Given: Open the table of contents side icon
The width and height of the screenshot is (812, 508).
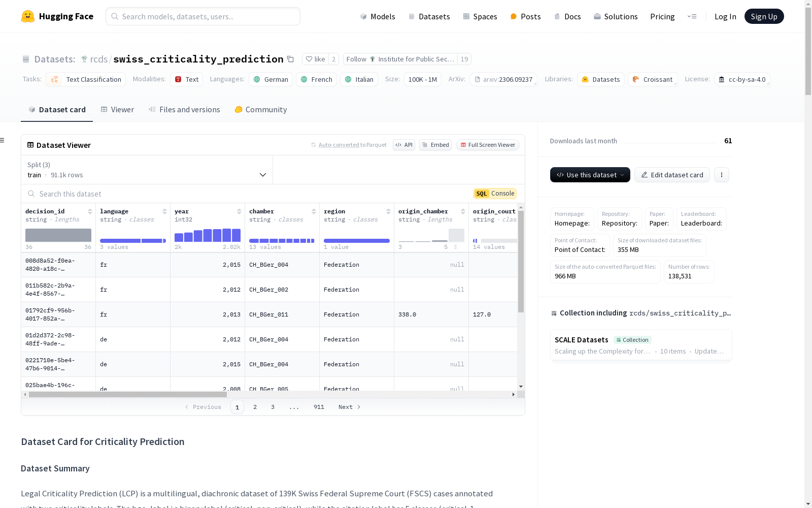Looking at the screenshot, I should tap(2, 140).
